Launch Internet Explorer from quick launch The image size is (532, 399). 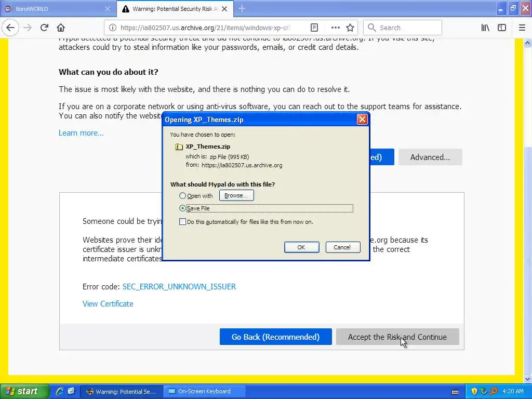coord(60,391)
